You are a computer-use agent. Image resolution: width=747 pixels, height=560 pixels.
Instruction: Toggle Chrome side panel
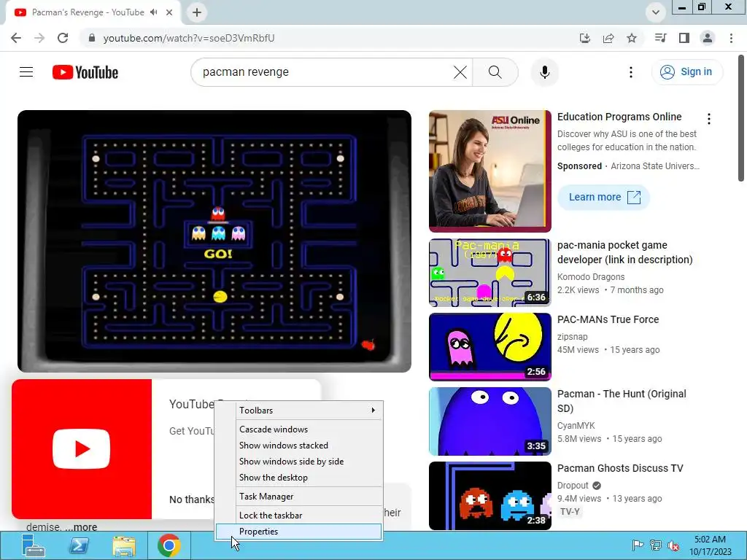[x=684, y=38]
